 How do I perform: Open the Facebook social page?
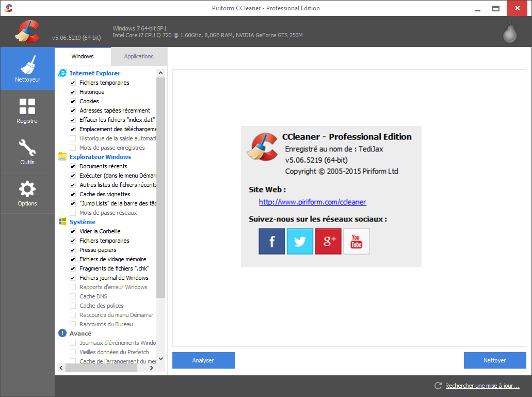pyautogui.click(x=272, y=241)
